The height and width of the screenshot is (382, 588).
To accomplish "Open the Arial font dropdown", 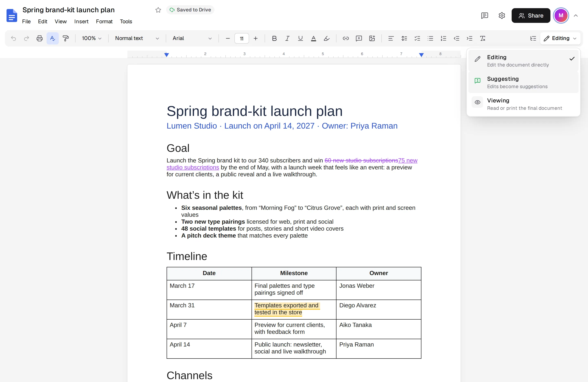I will 192,38.
